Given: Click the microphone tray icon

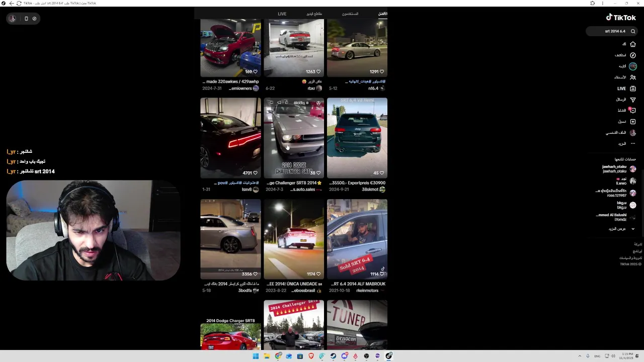Looking at the screenshot, I should [588, 356].
